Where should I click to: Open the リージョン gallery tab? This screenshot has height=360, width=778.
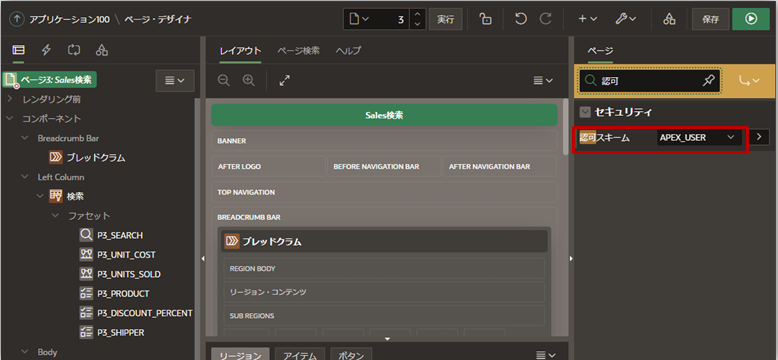click(240, 355)
